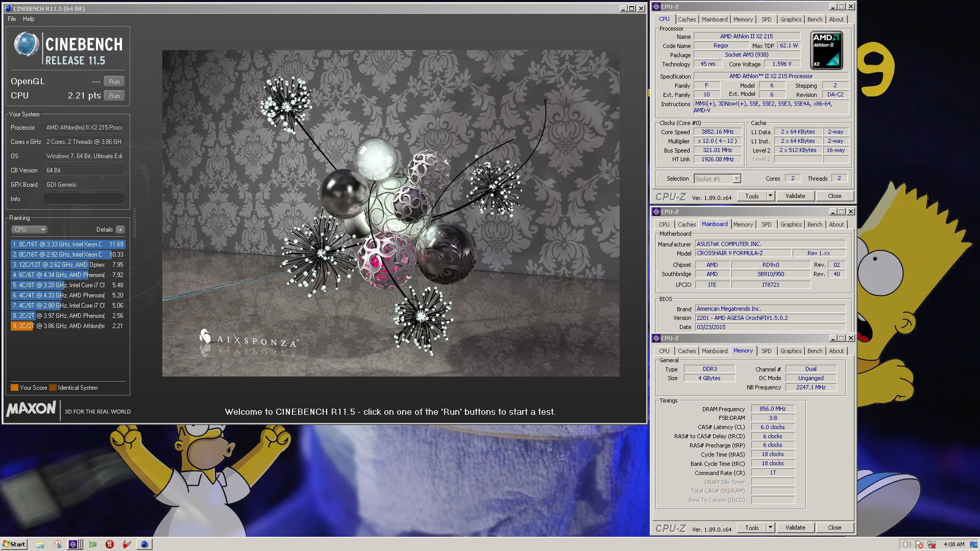Expand Tools dropdown arrow in top CPU-Z window
The height and width of the screenshot is (551, 980).
click(x=770, y=196)
